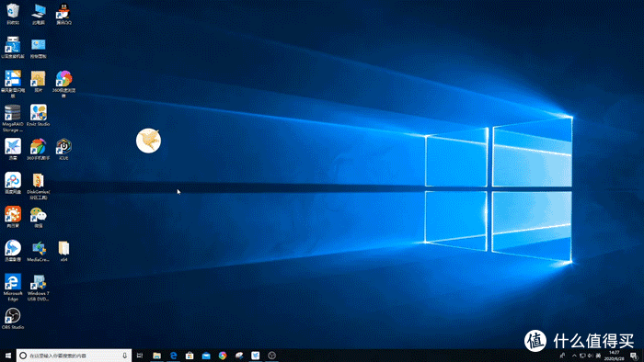This screenshot has width=644, height=362.
Task: Open Microsoft Store from the taskbar
Action: coord(190,356)
